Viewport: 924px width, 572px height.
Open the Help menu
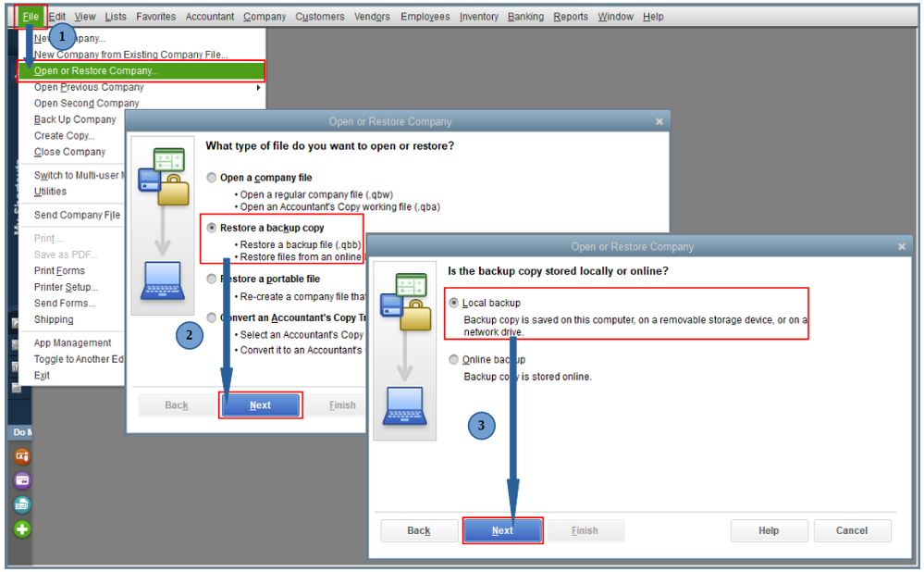click(x=653, y=17)
